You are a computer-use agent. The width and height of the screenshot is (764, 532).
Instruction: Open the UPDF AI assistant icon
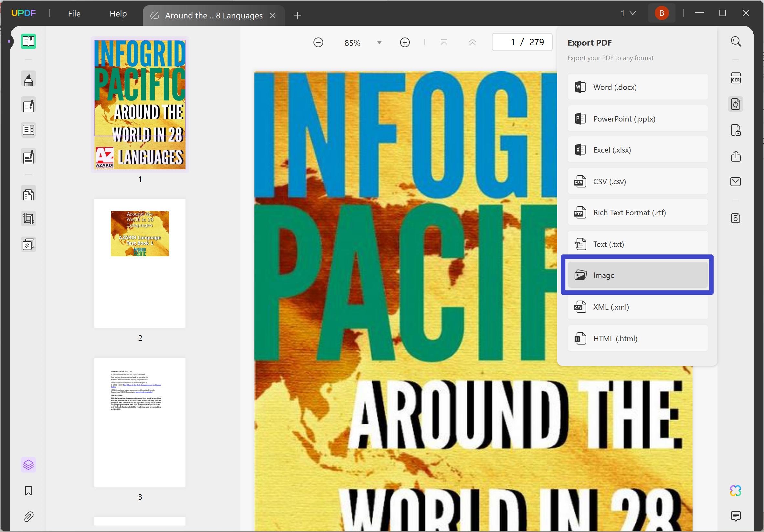coord(736,490)
